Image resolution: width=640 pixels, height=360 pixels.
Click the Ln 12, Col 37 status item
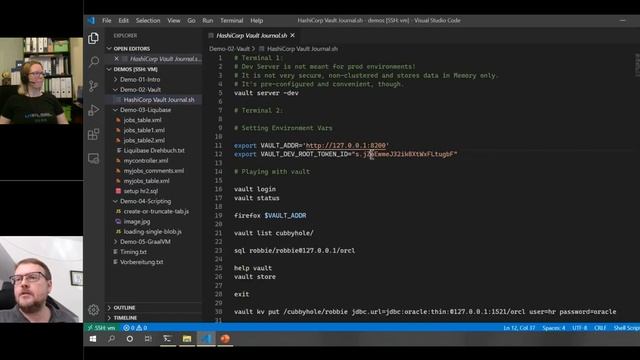519,328
